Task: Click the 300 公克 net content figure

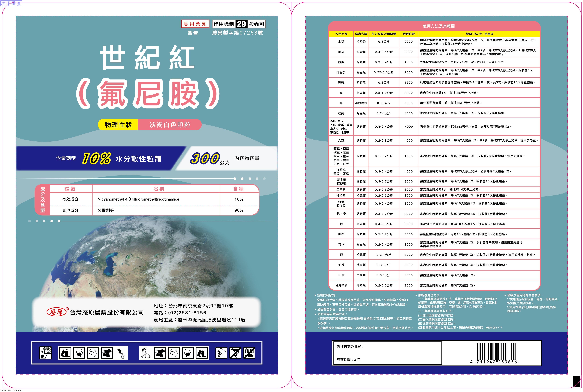Action: (210, 159)
